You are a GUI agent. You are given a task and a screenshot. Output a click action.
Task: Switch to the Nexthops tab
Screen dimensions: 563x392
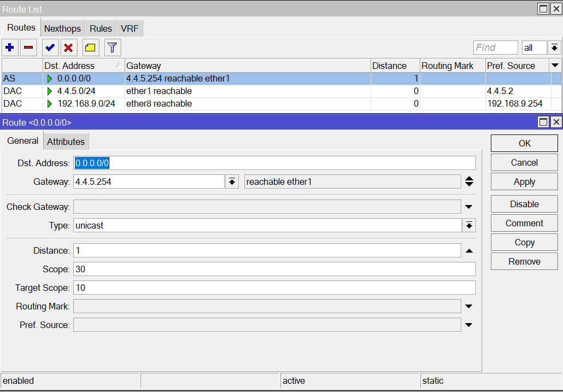click(62, 28)
